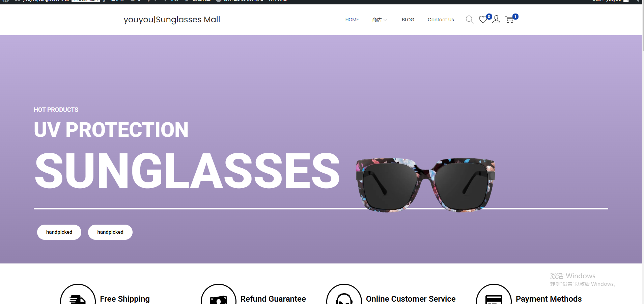Click the first handpicked button
This screenshot has width=644, height=304.
[x=59, y=232]
